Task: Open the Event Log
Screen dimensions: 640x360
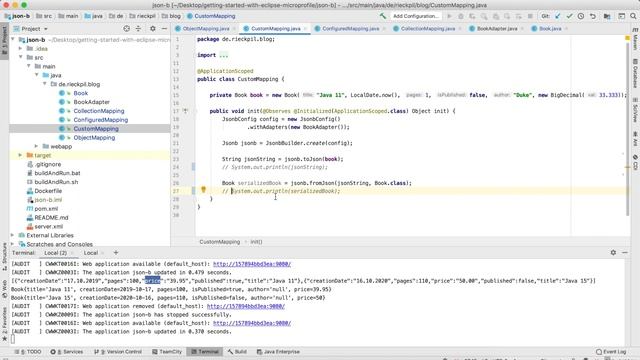Action: coord(611,352)
